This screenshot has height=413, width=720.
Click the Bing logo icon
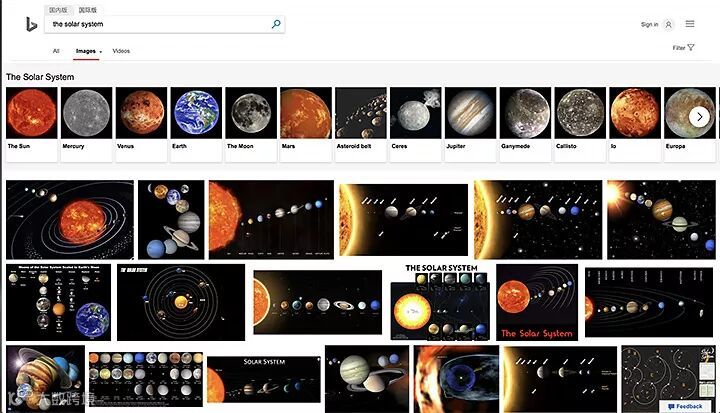(31, 24)
